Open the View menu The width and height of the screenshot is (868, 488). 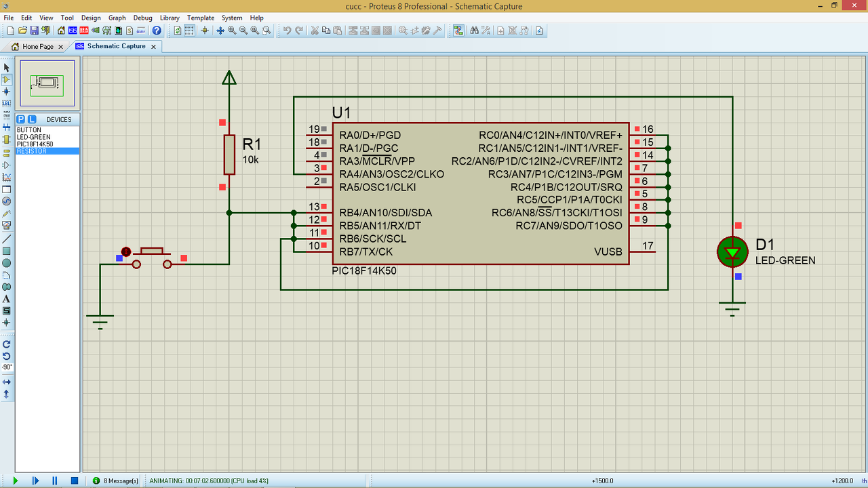46,18
